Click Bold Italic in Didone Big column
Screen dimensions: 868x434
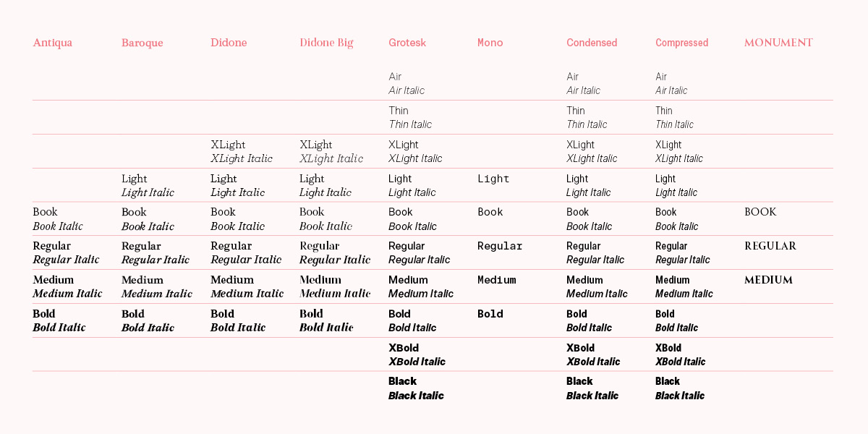pyautogui.click(x=326, y=328)
